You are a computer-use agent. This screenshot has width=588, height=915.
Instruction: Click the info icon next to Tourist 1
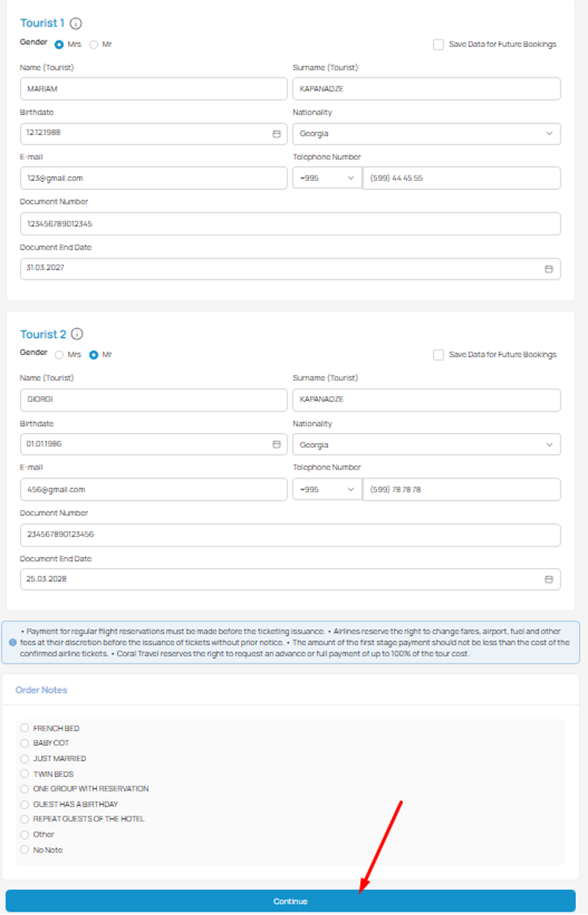tap(75, 23)
